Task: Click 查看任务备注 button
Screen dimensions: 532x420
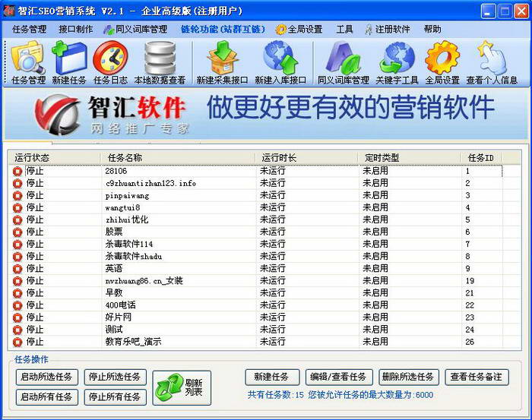Action: [x=477, y=377]
